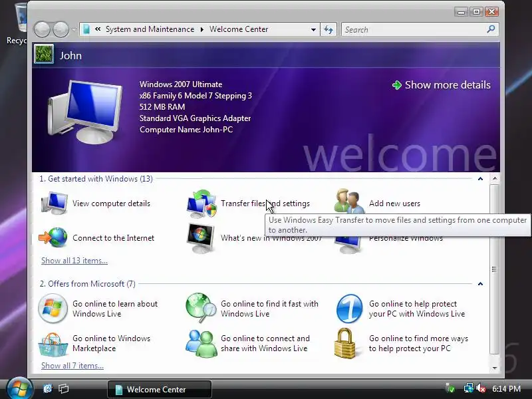Click the Add new users people icon
This screenshot has width=532, height=399.
point(350,201)
